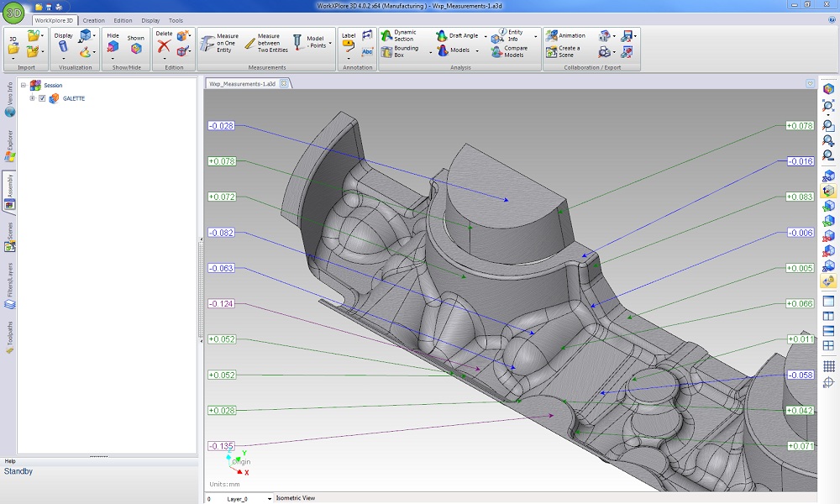Expand the GALETTE tree node
840x504 pixels.
pyautogui.click(x=32, y=98)
